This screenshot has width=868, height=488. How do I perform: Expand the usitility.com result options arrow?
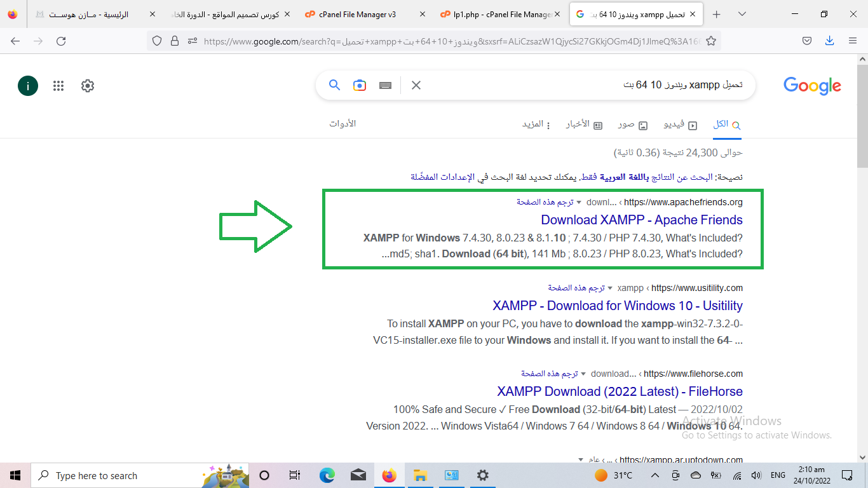pyautogui.click(x=611, y=288)
